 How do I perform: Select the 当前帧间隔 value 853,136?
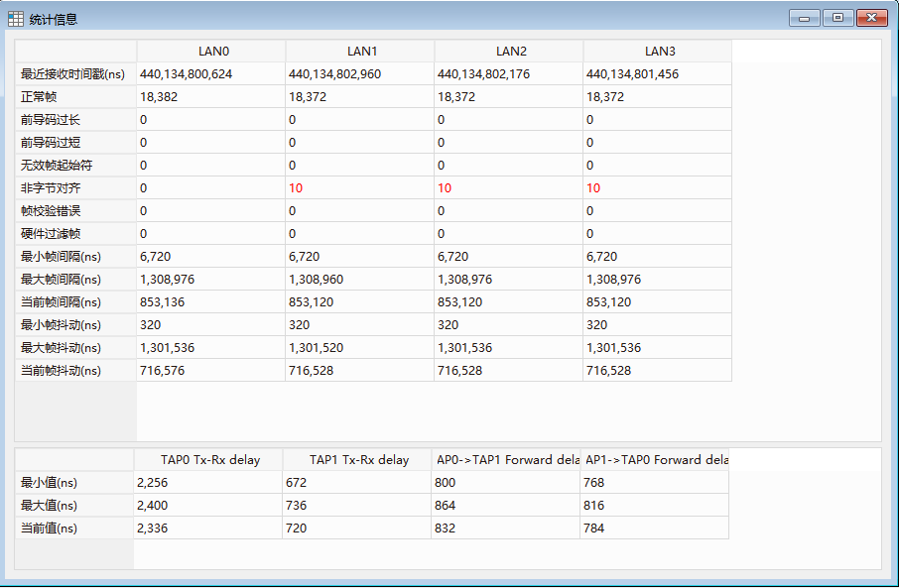211,302
